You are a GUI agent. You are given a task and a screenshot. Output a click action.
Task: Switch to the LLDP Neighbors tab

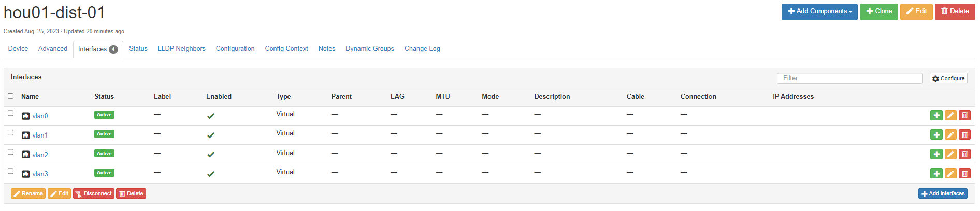click(x=181, y=49)
